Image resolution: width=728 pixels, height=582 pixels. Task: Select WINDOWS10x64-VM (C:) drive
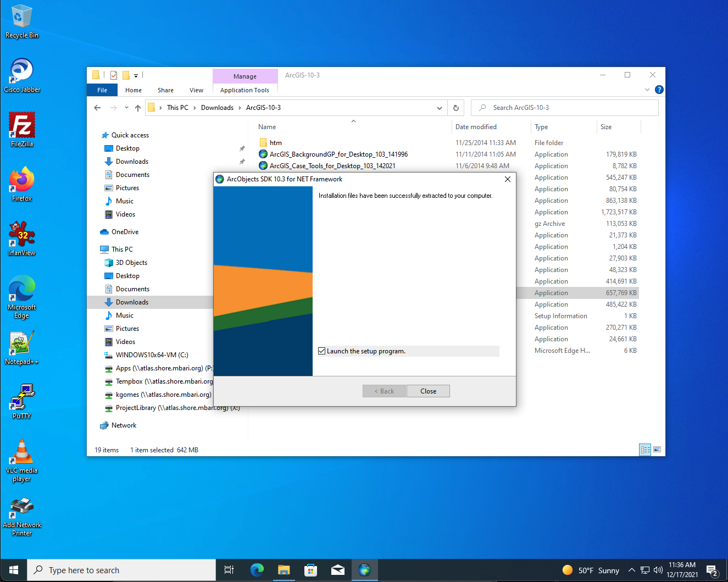coord(152,355)
